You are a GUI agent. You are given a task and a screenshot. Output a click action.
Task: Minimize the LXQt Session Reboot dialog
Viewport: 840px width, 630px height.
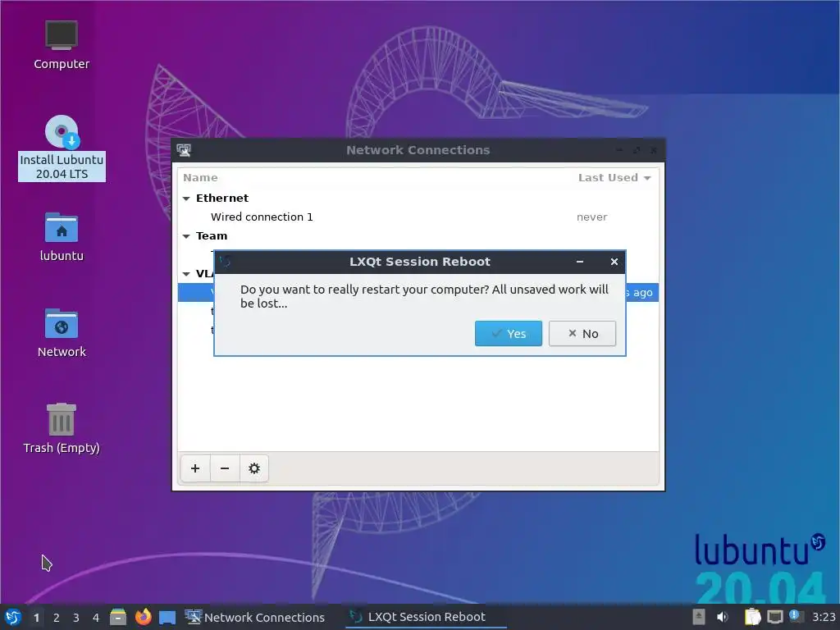[580, 262]
